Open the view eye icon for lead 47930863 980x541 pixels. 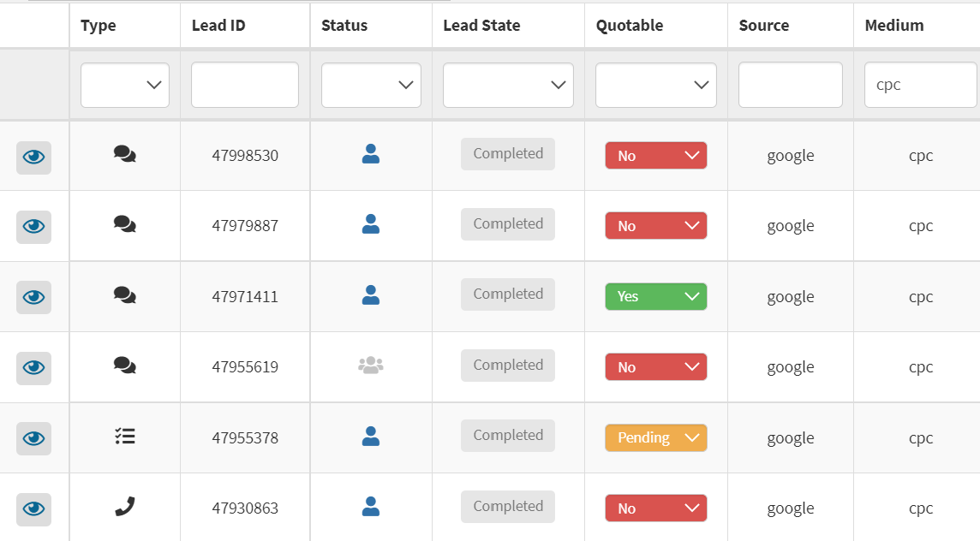33,509
